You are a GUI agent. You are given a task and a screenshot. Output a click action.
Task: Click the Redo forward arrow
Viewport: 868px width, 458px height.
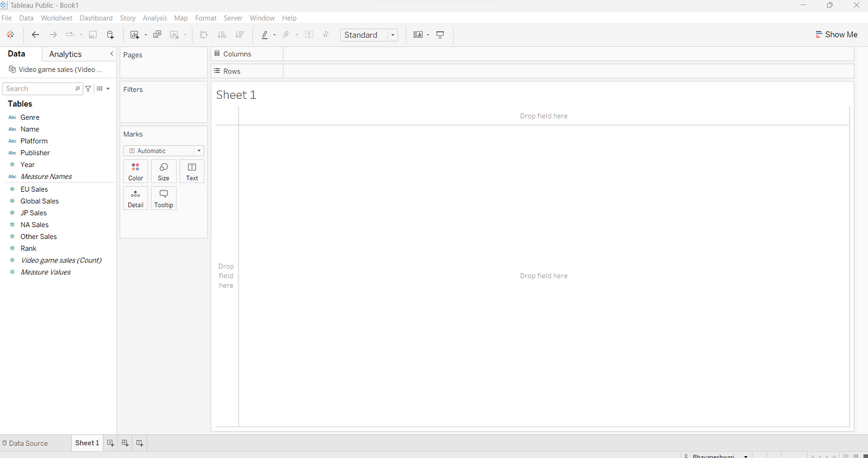[x=53, y=35]
